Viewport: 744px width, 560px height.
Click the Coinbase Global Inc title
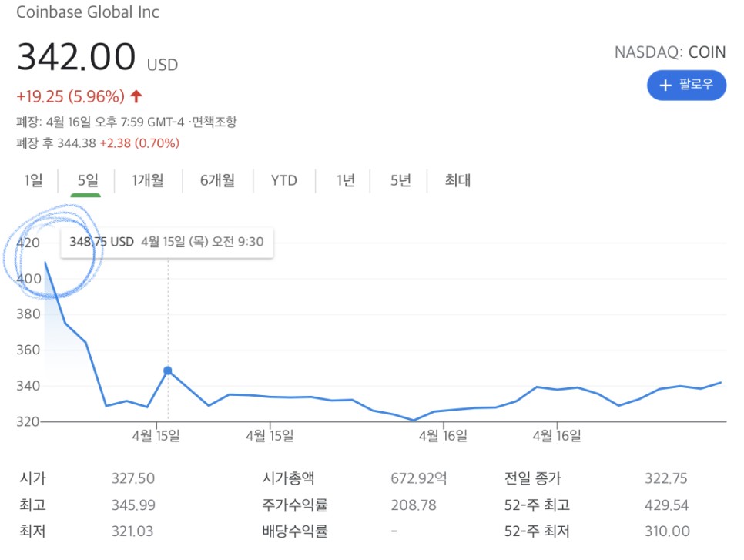pyautogui.click(x=87, y=12)
